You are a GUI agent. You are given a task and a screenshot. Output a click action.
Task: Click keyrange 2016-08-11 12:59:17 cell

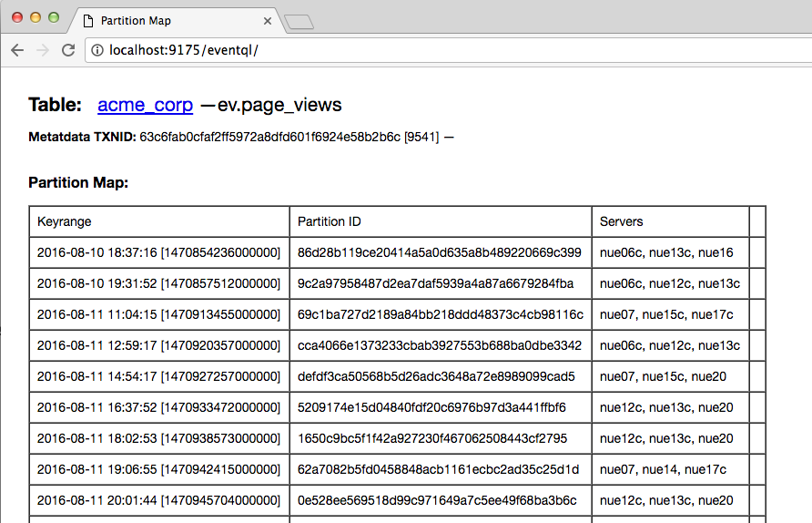pos(159,345)
